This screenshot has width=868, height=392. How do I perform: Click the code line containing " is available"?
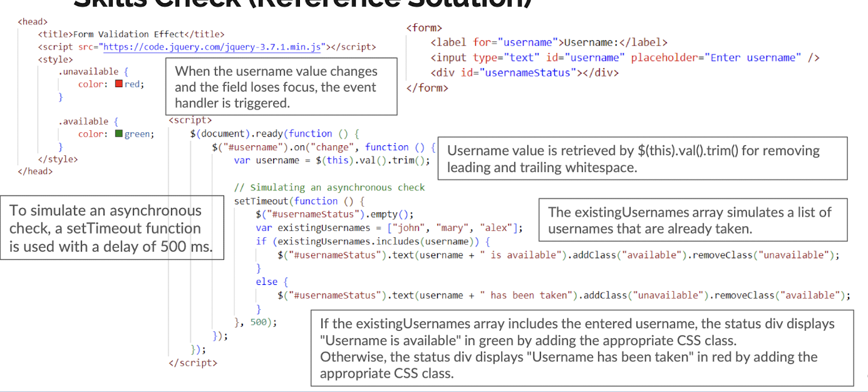click(558, 255)
